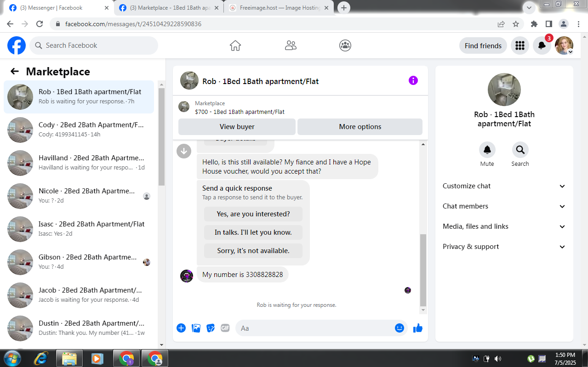Click the taskbar clock showing 1:50 PM
Viewport: 588px width, 367px height.
click(565, 358)
